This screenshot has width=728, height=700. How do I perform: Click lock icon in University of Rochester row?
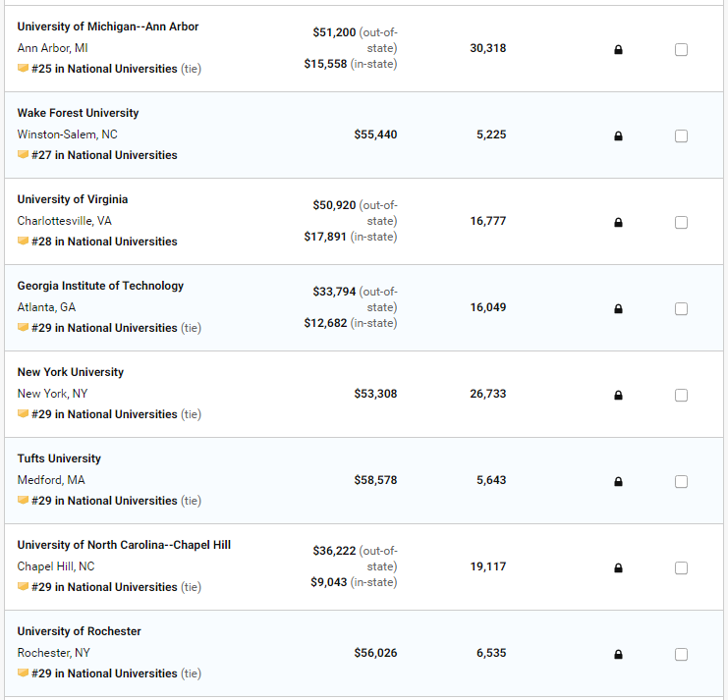[x=618, y=655]
